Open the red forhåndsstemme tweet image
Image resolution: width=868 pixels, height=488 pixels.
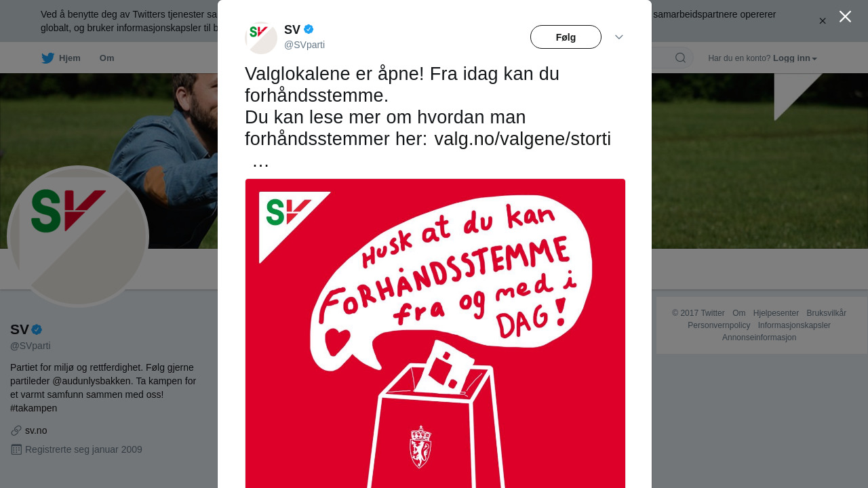tap(435, 333)
